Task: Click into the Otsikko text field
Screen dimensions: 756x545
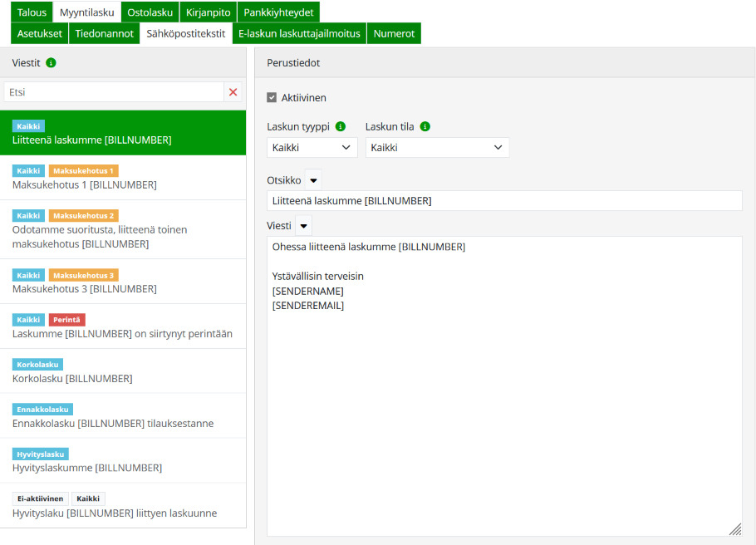Action: pyautogui.click(x=503, y=201)
